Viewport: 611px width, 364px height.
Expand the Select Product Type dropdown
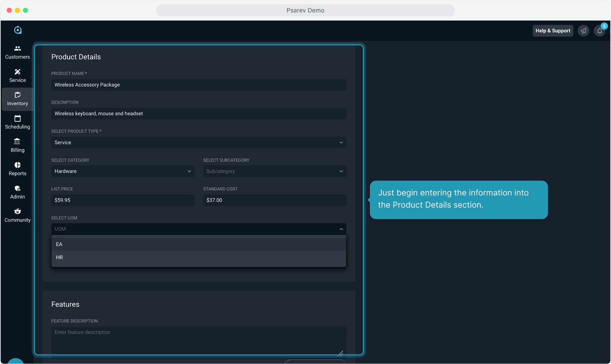pyautogui.click(x=199, y=143)
